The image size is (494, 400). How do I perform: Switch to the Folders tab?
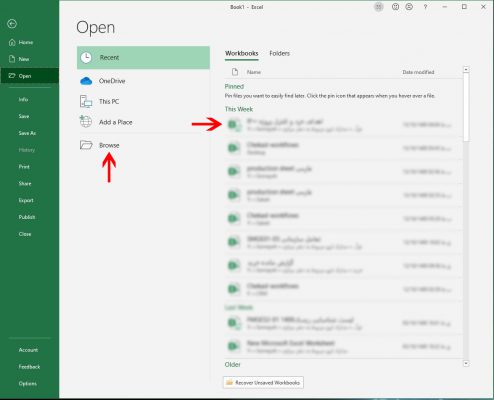click(x=279, y=53)
